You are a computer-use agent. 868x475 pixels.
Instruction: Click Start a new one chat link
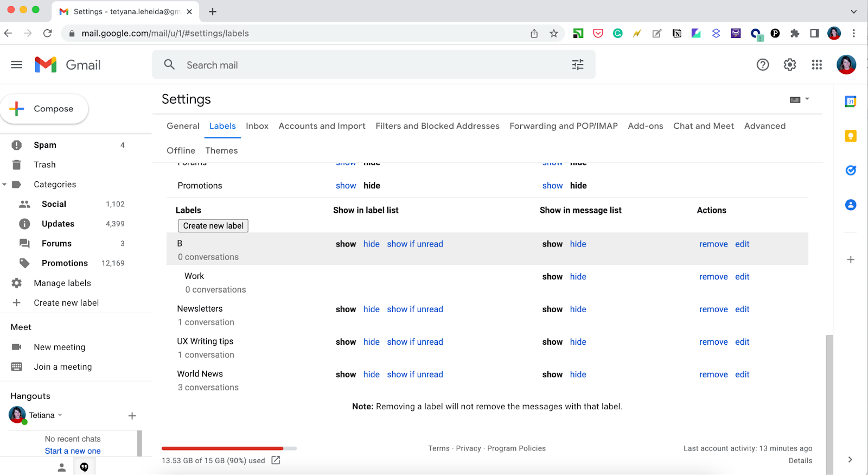click(73, 451)
